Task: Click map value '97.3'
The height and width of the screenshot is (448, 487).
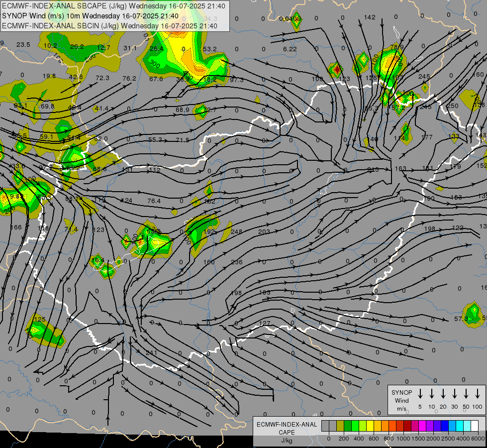Action: [x=237, y=80]
